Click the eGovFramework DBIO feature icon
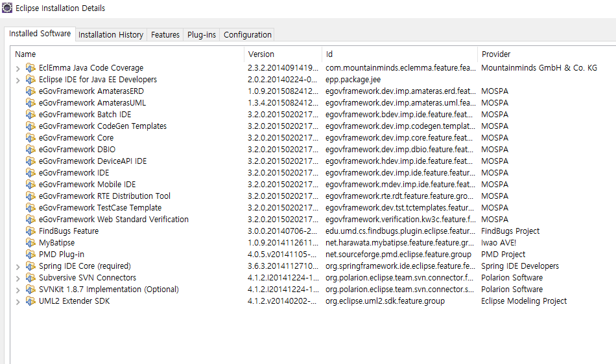This screenshot has width=616, height=364. click(x=30, y=150)
